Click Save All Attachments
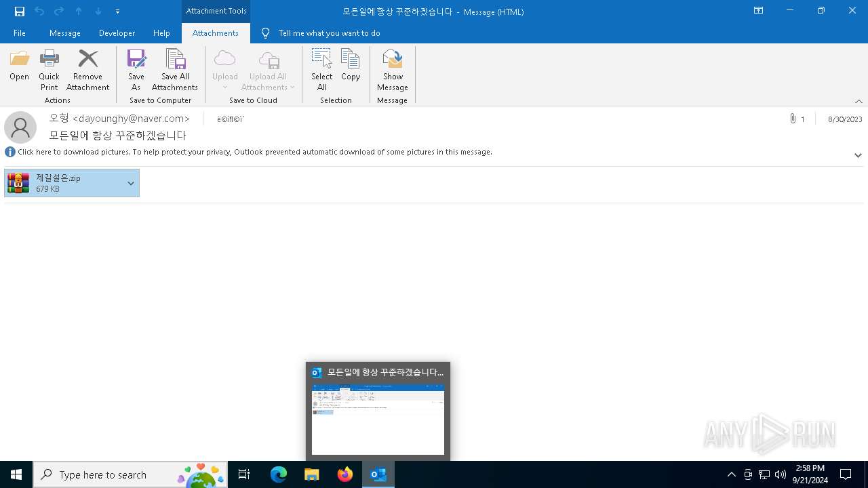The image size is (868, 488). [175, 70]
